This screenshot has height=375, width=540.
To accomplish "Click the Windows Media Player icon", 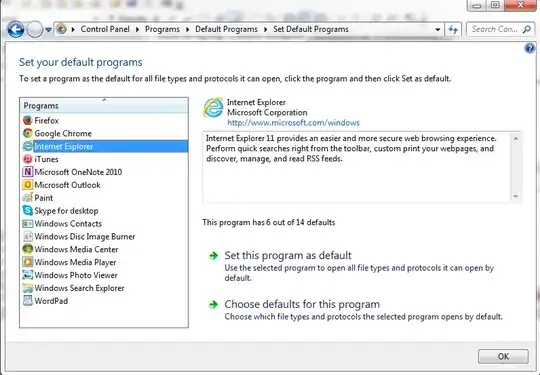I will click(28, 262).
